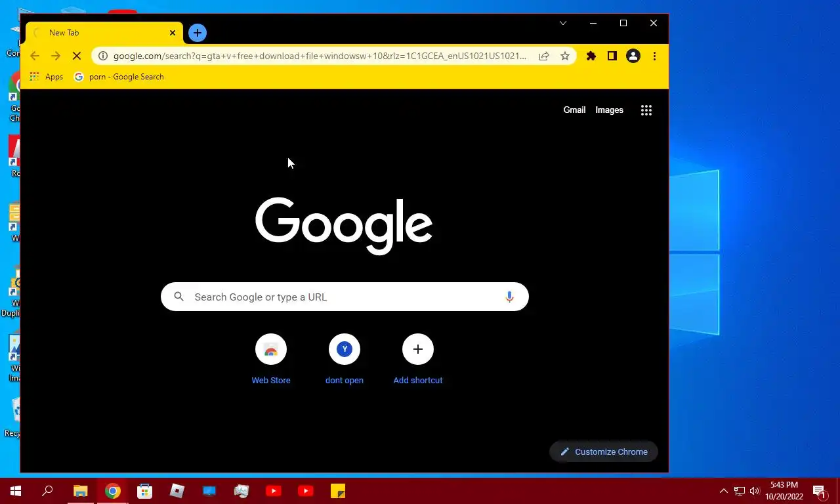Open Gmail link
The image size is (840, 504).
coord(574,110)
